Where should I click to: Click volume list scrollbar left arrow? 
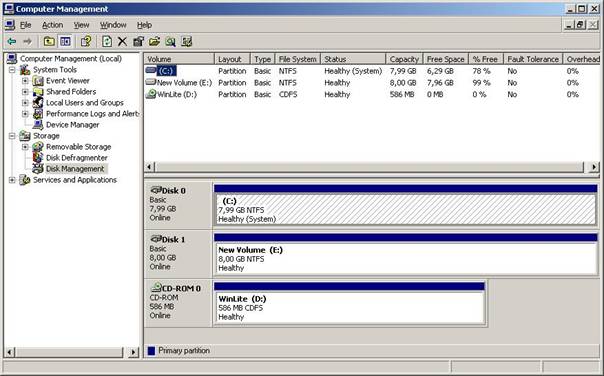[x=149, y=167]
